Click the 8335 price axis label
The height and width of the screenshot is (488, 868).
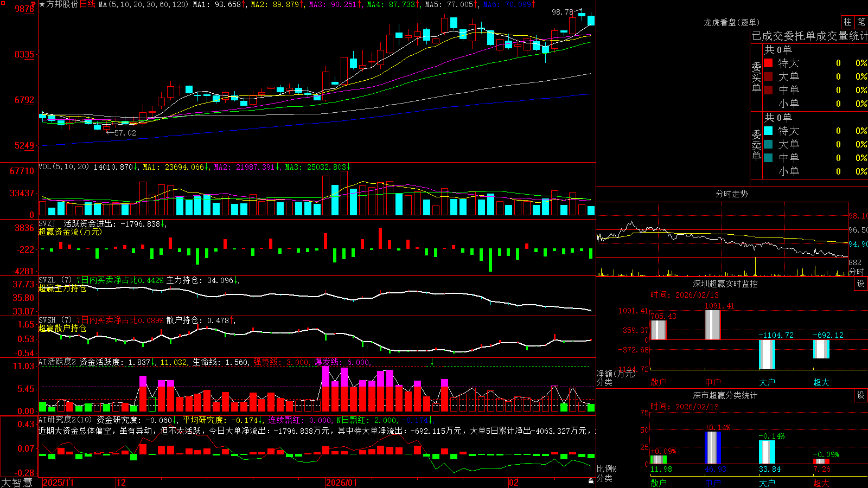(x=24, y=54)
